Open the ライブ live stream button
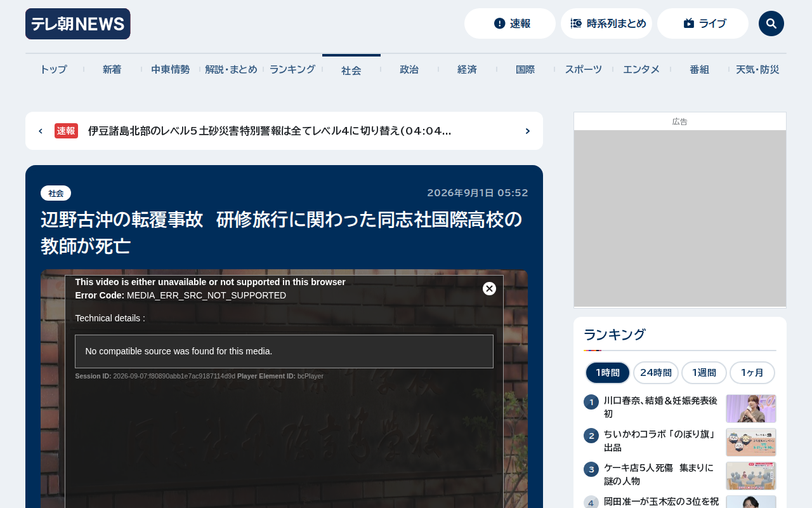Image resolution: width=812 pixels, height=508 pixels. [703, 23]
